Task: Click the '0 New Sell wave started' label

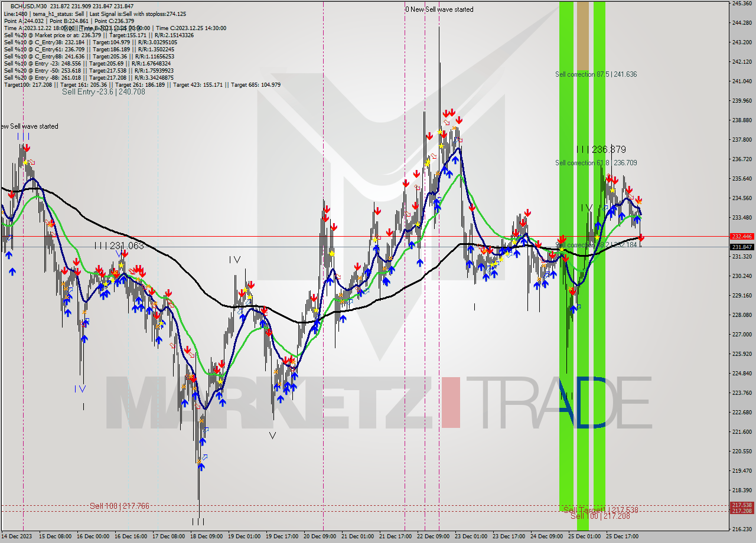Action: pyautogui.click(x=439, y=9)
